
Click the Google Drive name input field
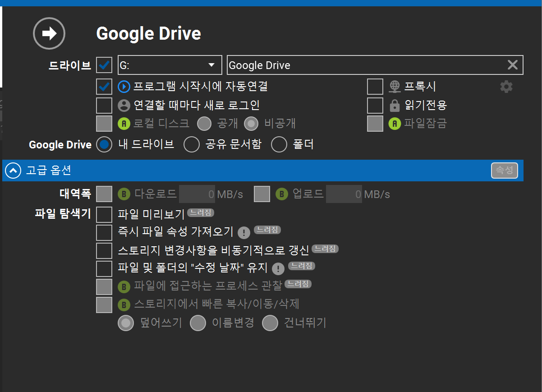[365, 65]
